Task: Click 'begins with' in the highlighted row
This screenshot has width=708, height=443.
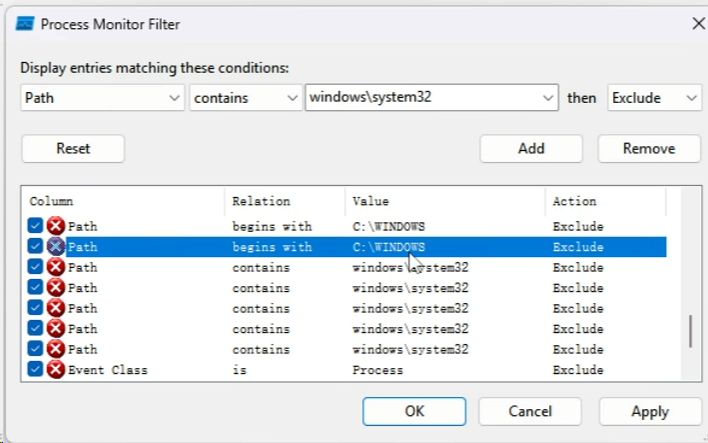Action: pos(272,247)
